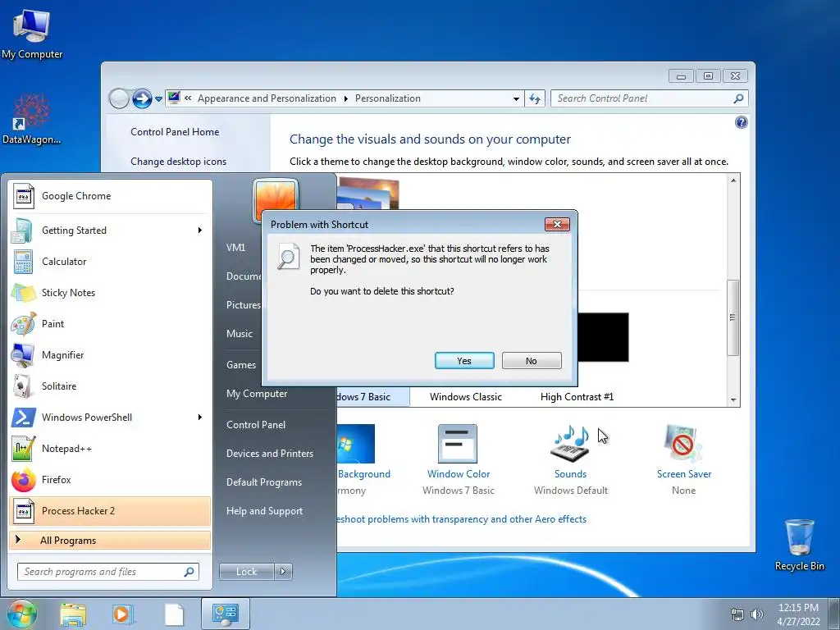This screenshot has width=840, height=630.
Task: Open Google Chrome from Start menu
Action: pos(110,196)
